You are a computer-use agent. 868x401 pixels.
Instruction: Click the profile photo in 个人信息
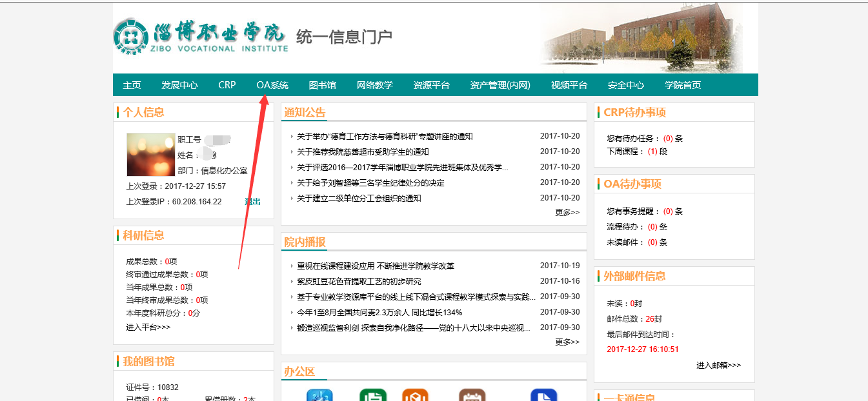click(x=151, y=155)
